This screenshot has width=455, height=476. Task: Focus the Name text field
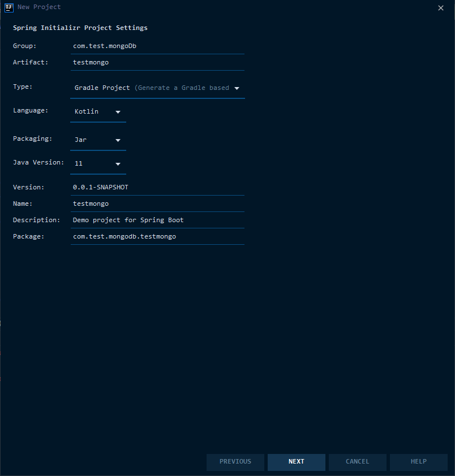click(x=157, y=204)
